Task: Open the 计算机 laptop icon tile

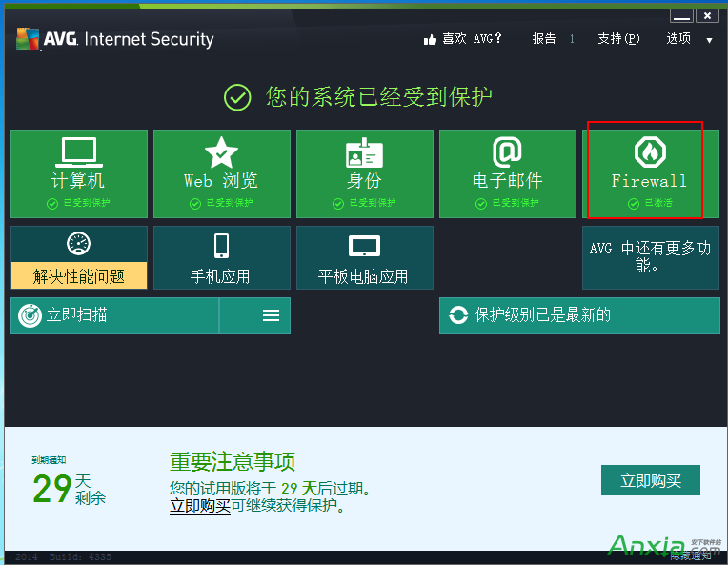Action: (79, 152)
